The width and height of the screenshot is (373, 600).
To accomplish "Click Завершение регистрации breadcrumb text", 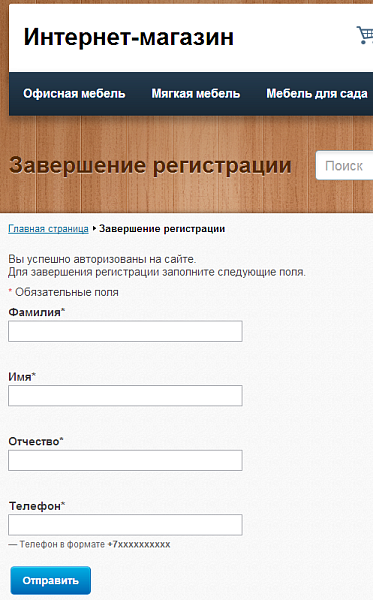I will tap(162, 229).
